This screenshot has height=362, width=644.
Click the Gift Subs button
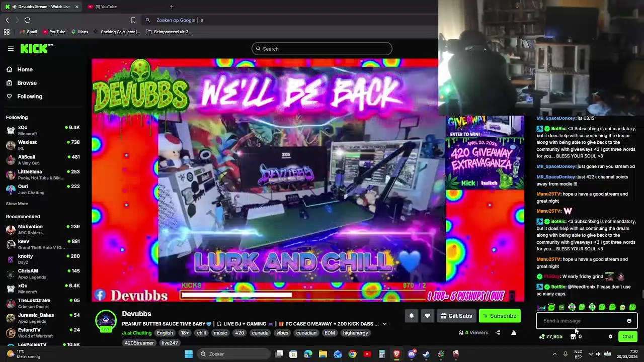coord(456,316)
